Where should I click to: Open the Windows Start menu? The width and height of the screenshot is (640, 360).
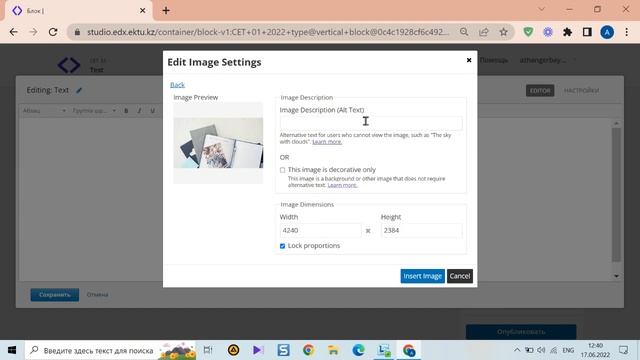point(12,350)
